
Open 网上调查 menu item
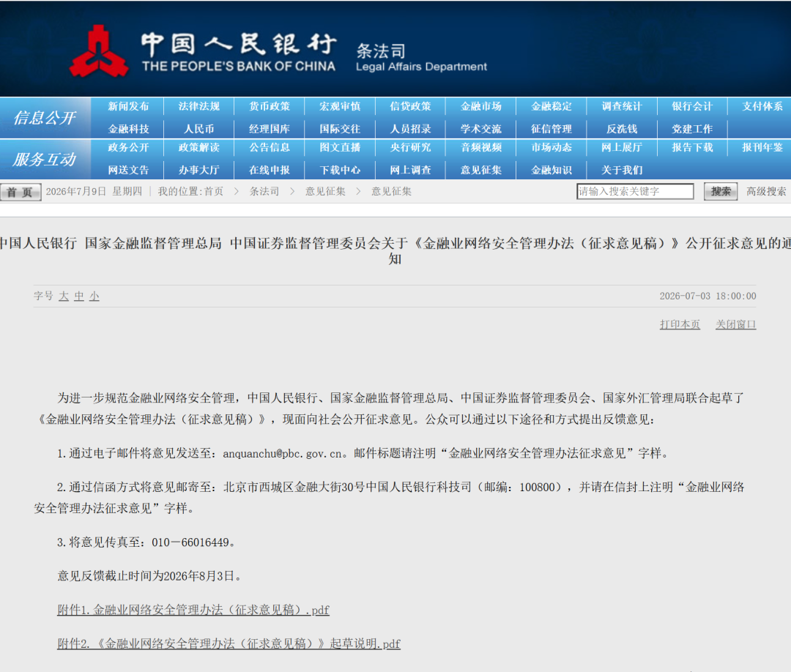pos(410,171)
